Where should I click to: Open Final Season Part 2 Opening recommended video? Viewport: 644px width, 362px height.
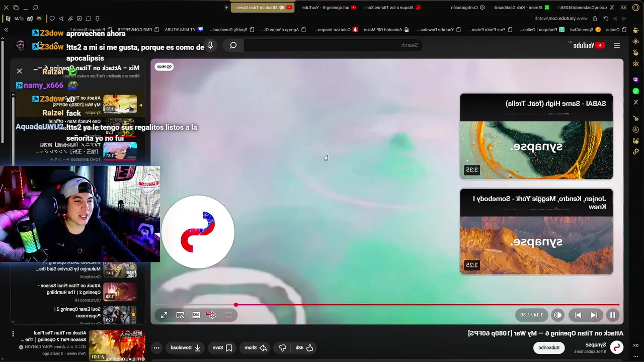83,344
